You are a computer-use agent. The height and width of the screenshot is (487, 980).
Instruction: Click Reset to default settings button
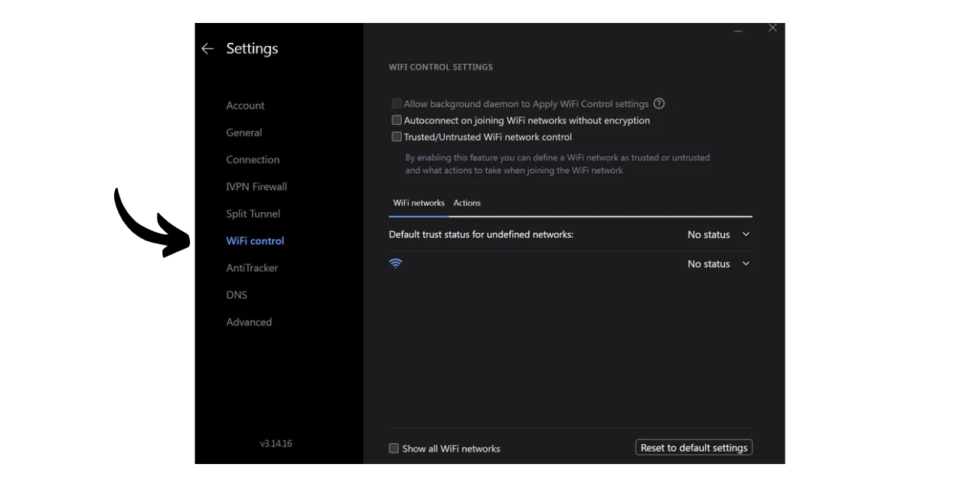click(694, 447)
